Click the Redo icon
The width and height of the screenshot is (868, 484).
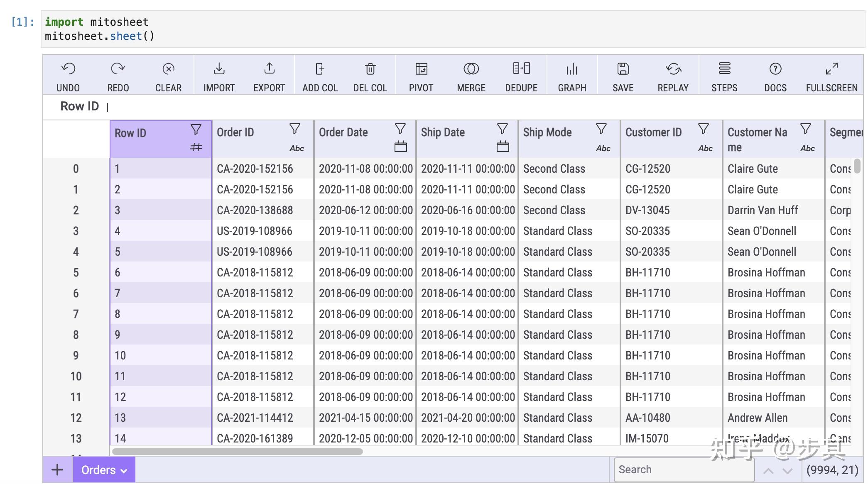118,69
